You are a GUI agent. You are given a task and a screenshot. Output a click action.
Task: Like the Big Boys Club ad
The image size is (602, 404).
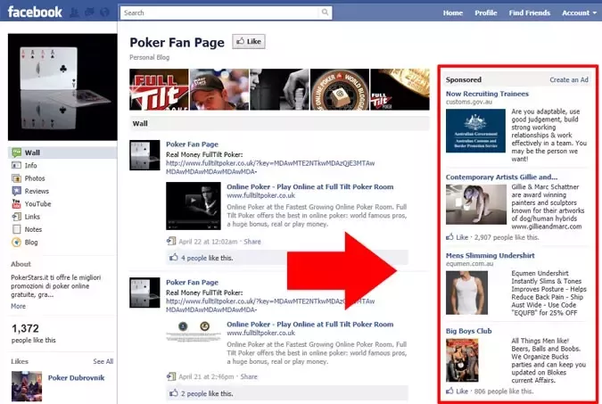tap(460, 391)
